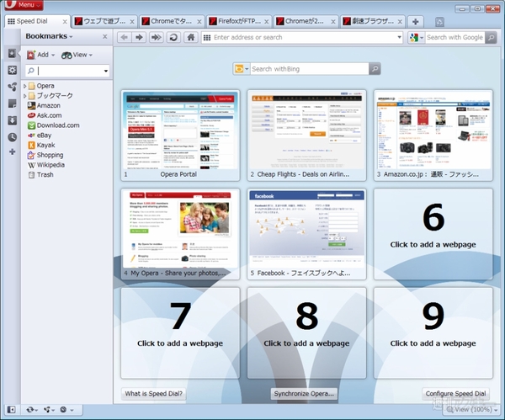Go to the home page icon
The height and width of the screenshot is (420, 505).
191,37
